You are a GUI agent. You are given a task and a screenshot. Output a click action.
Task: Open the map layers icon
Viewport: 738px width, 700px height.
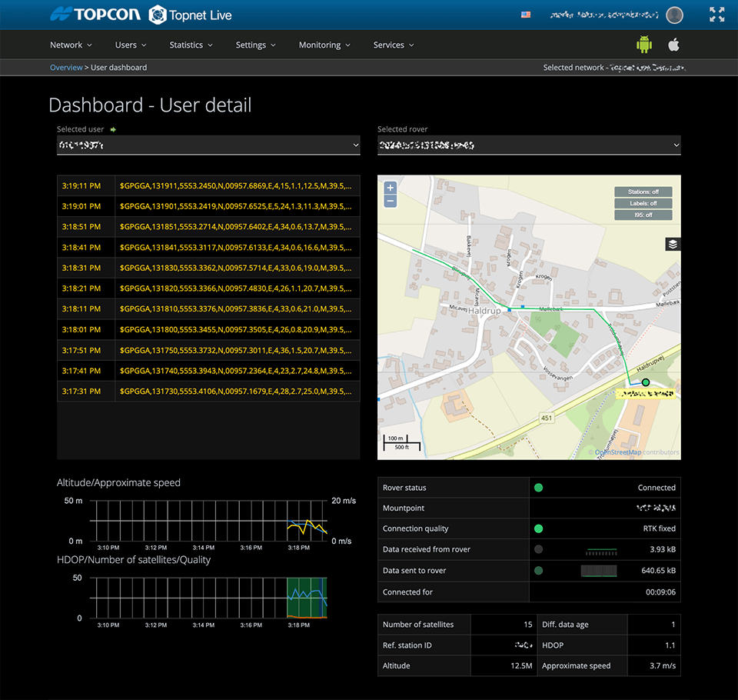(672, 244)
